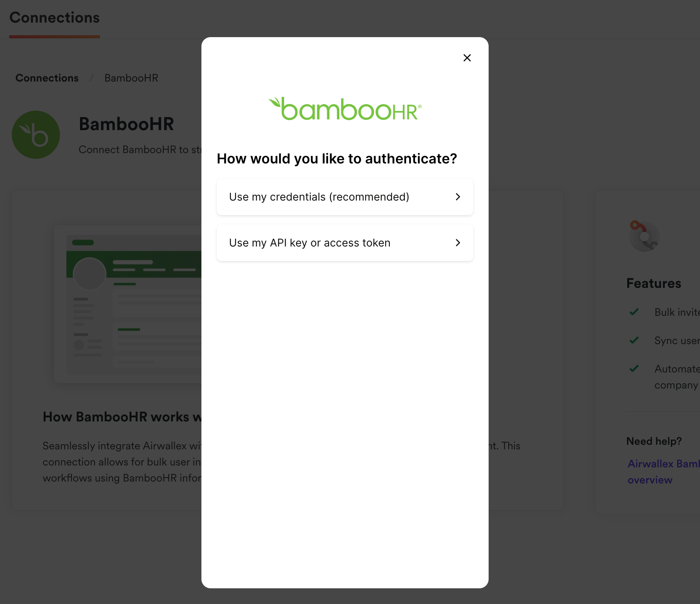
Task: Switch to the Connections tab
Action: pyautogui.click(x=54, y=18)
